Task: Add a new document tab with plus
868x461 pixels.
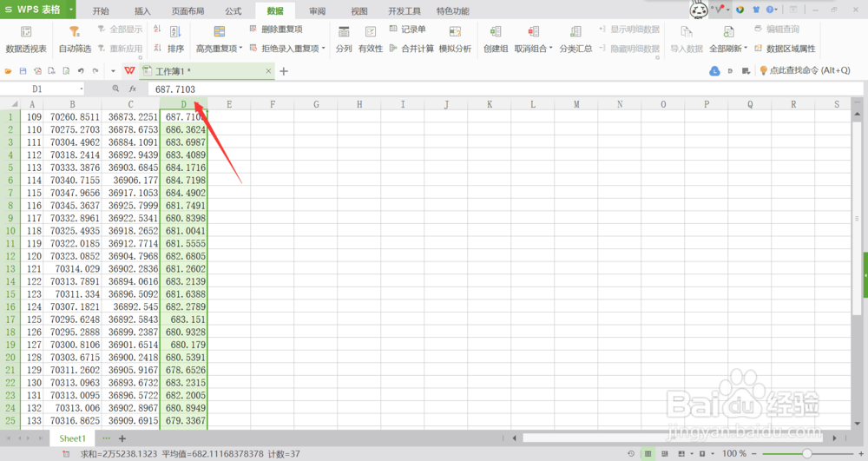Action: pyautogui.click(x=284, y=71)
